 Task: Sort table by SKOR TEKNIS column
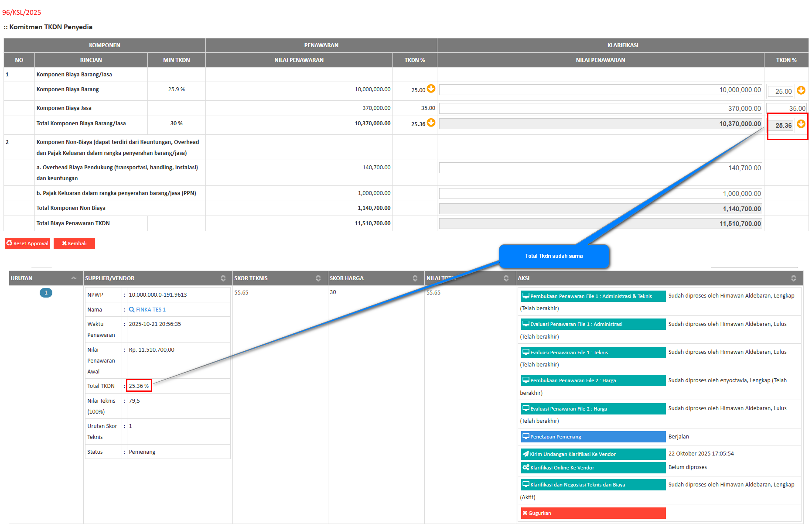tap(318, 278)
